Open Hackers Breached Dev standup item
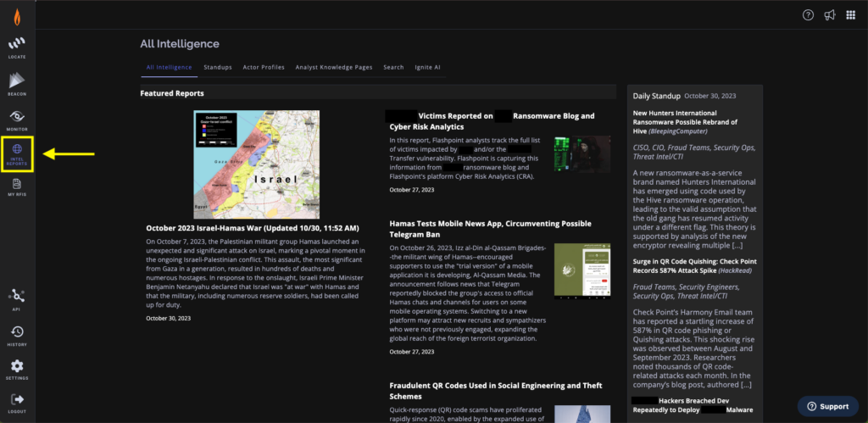Image resolution: width=868 pixels, height=423 pixels. (693, 405)
